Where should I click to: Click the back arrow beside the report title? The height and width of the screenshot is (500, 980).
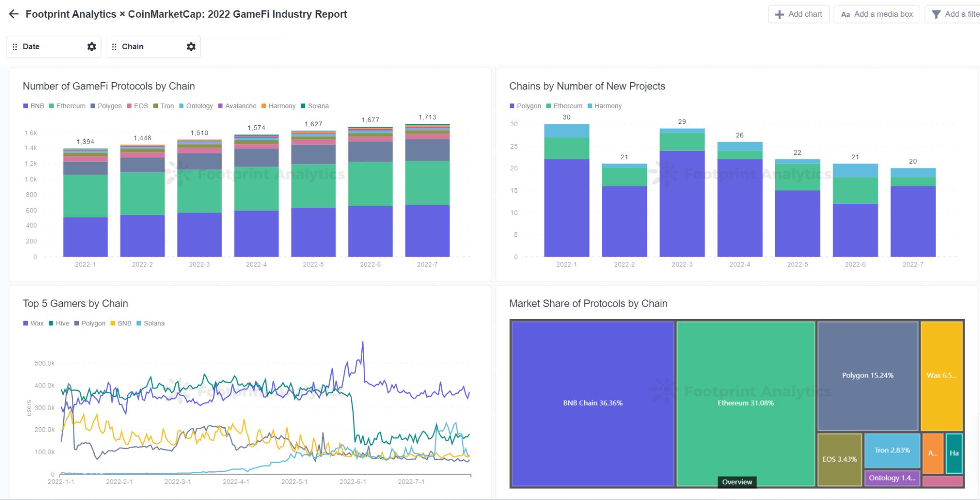pos(13,14)
